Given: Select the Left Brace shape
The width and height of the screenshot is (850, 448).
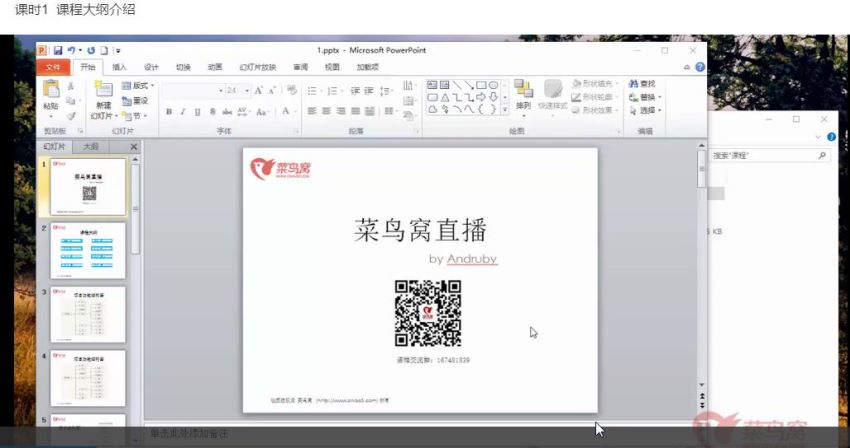Looking at the screenshot, I should coord(481,110).
